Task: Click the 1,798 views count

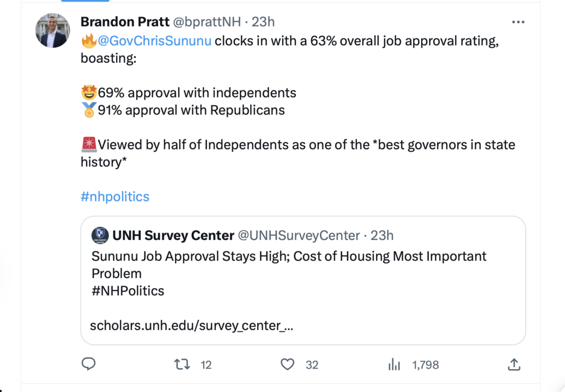Action: click(x=426, y=365)
